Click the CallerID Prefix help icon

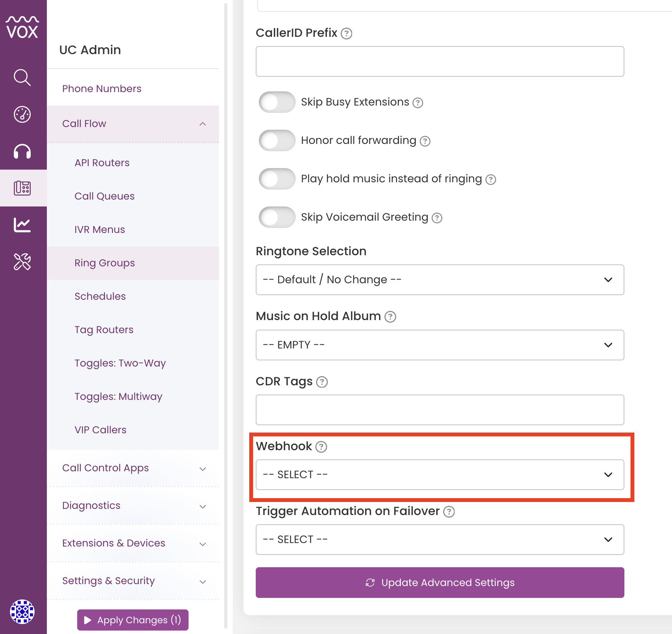pos(346,33)
